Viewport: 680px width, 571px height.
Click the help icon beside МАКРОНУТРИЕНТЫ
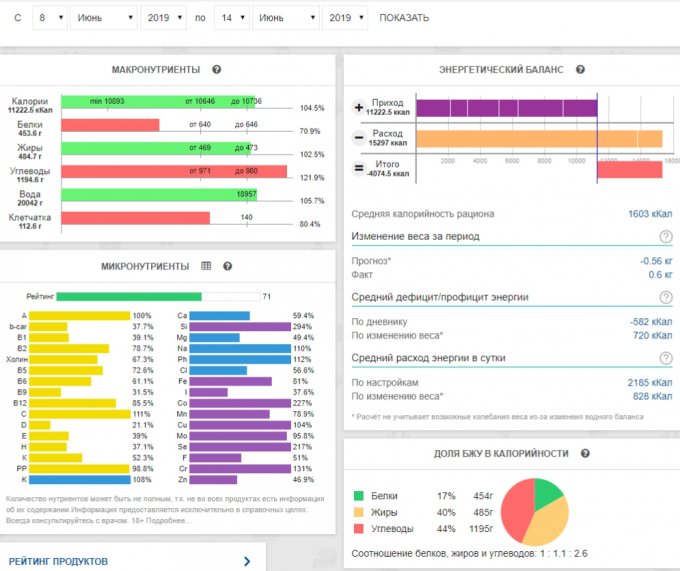(x=217, y=69)
